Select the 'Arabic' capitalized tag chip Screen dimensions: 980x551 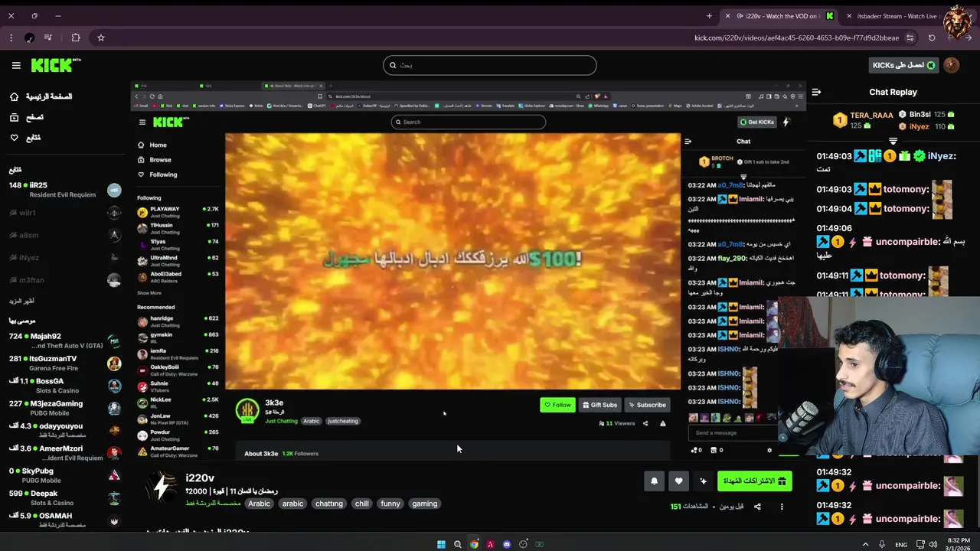click(x=259, y=504)
